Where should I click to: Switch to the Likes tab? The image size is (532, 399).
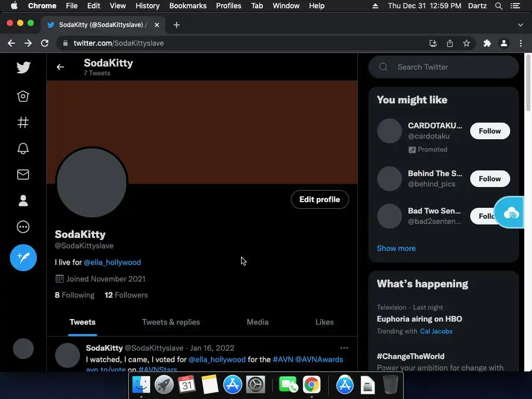click(324, 322)
